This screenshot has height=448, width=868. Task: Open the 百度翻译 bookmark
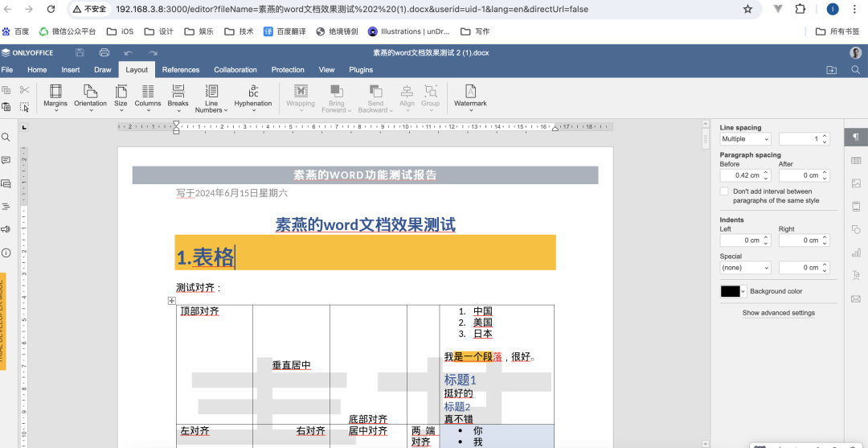285,31
